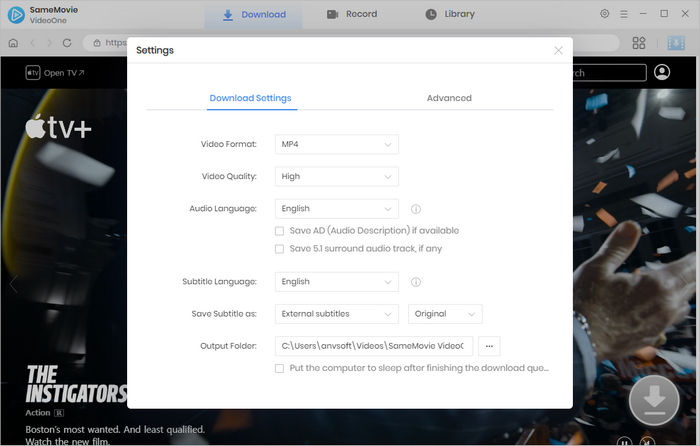Open the Subtitle Language dropdown

[337, 282]
